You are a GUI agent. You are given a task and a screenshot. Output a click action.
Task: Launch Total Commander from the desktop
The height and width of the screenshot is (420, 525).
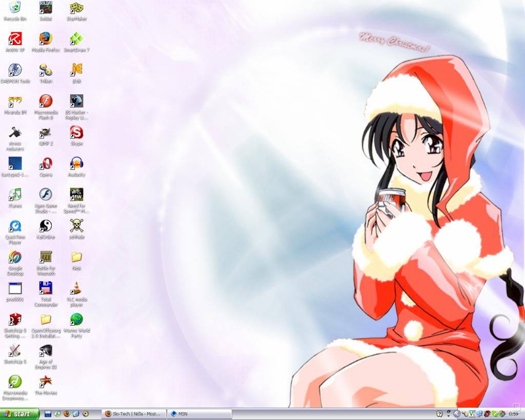point(46,294)
